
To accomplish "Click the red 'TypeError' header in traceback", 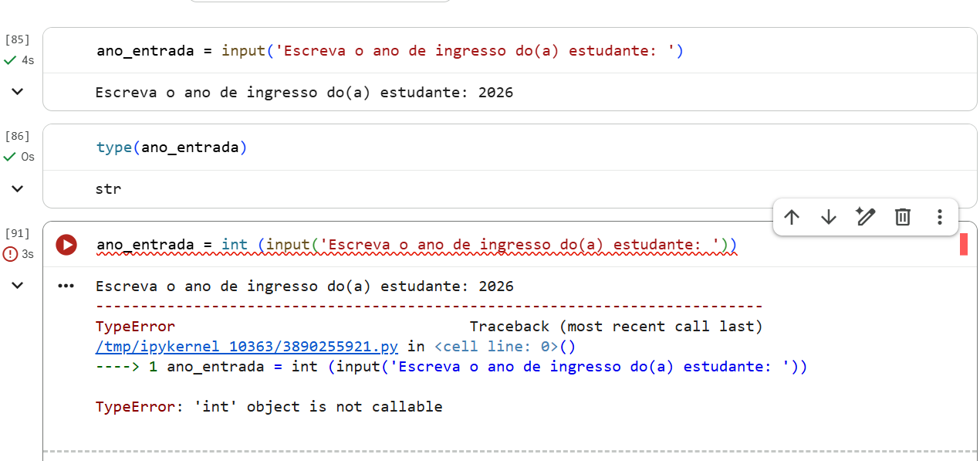I will tap(135, 327).
